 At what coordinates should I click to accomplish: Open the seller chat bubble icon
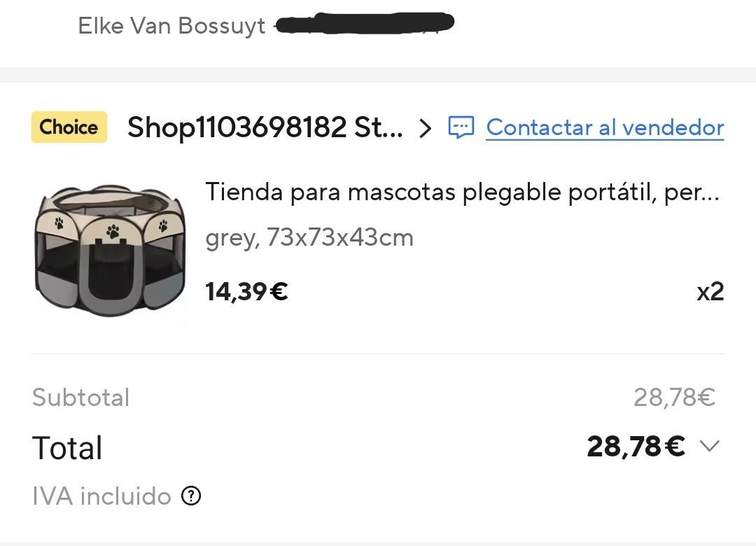click(x=461, y=127)
